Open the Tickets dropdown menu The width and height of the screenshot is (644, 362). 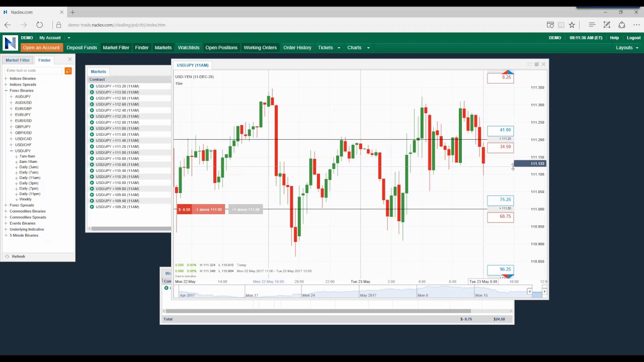(x=329, y=48)
